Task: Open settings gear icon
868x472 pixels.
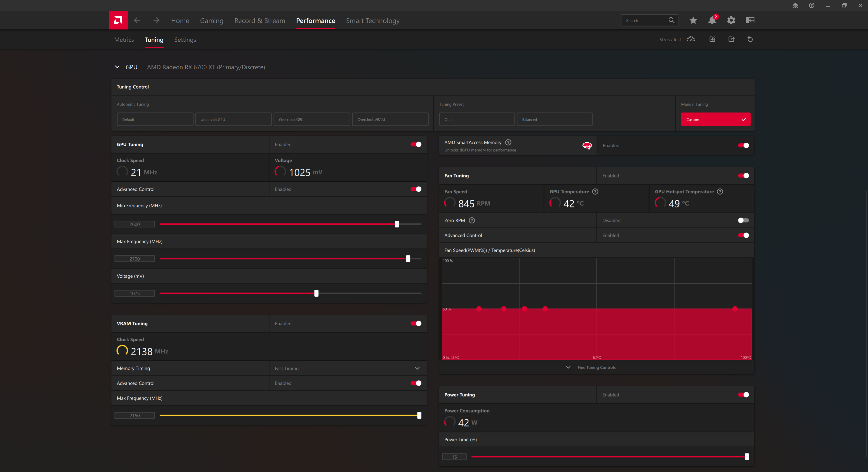Action: point(731,20)
